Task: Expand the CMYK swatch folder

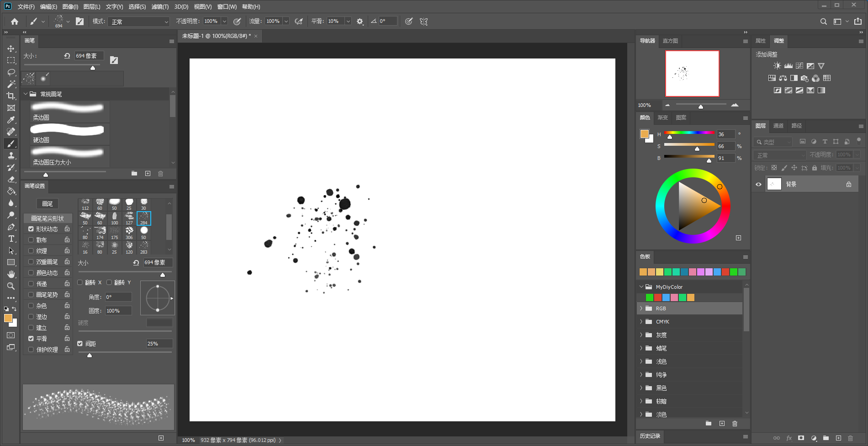Action: click(x=641, y=322)
